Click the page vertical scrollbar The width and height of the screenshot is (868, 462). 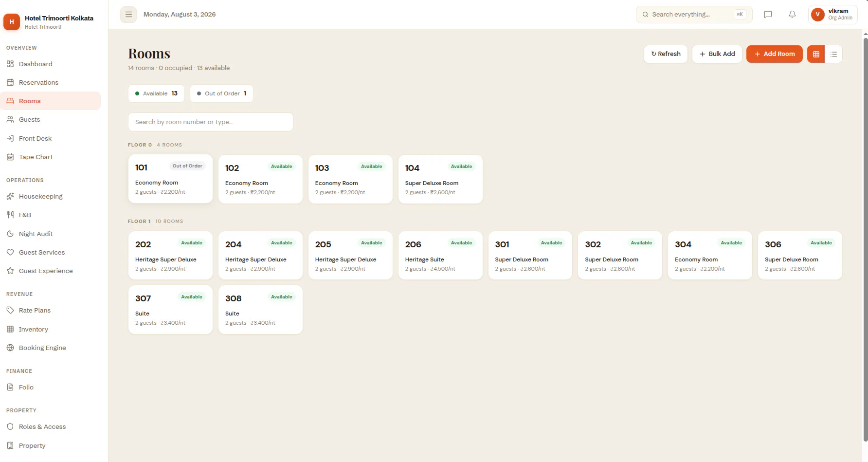tap(865, 239)
